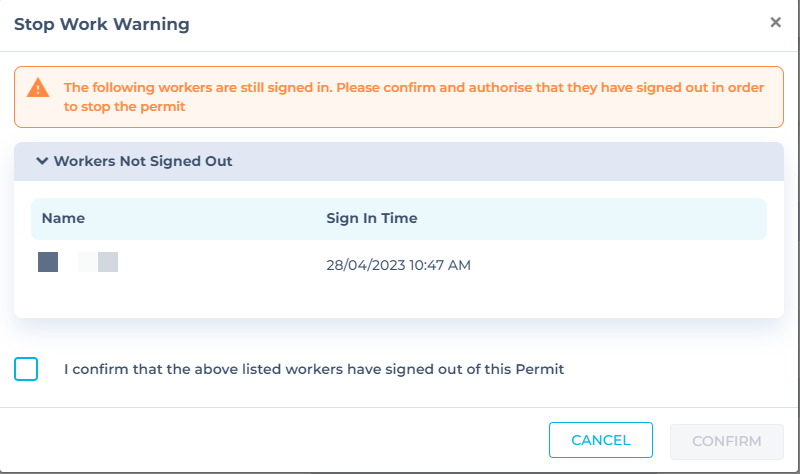Click the light gray redacted name block
800x474 pixels.
[108, 263]
